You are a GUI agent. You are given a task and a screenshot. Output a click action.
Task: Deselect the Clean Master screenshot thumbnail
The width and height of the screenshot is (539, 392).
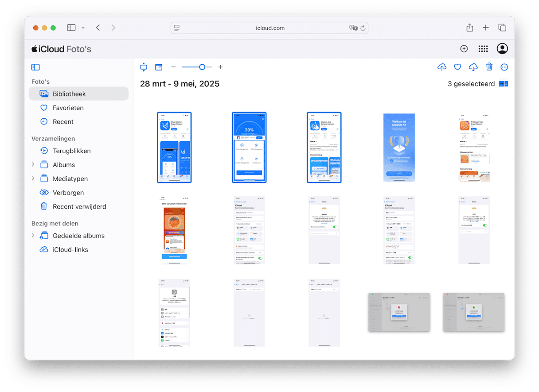click(174, 147)
